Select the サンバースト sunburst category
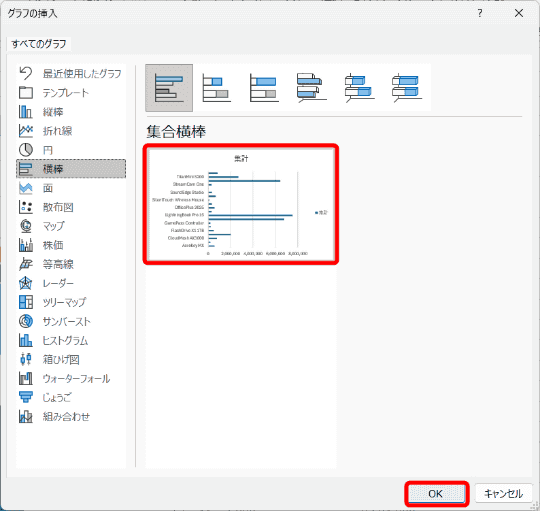 coord(71,321)
